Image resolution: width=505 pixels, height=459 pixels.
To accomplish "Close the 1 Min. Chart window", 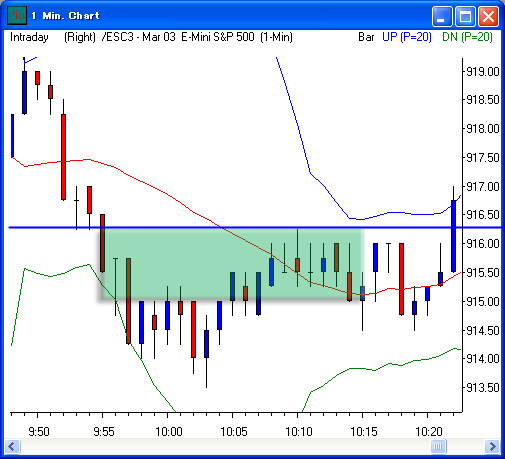I will [x=488, y=16].
